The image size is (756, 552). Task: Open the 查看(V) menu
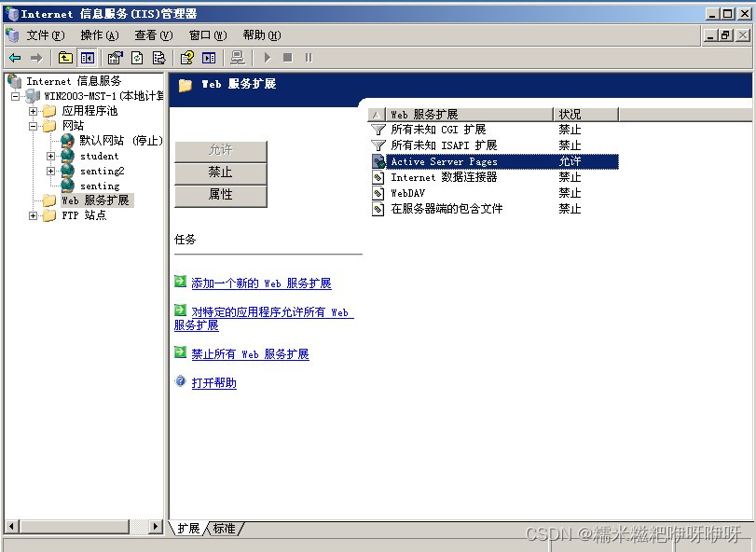tap(153, 35)
